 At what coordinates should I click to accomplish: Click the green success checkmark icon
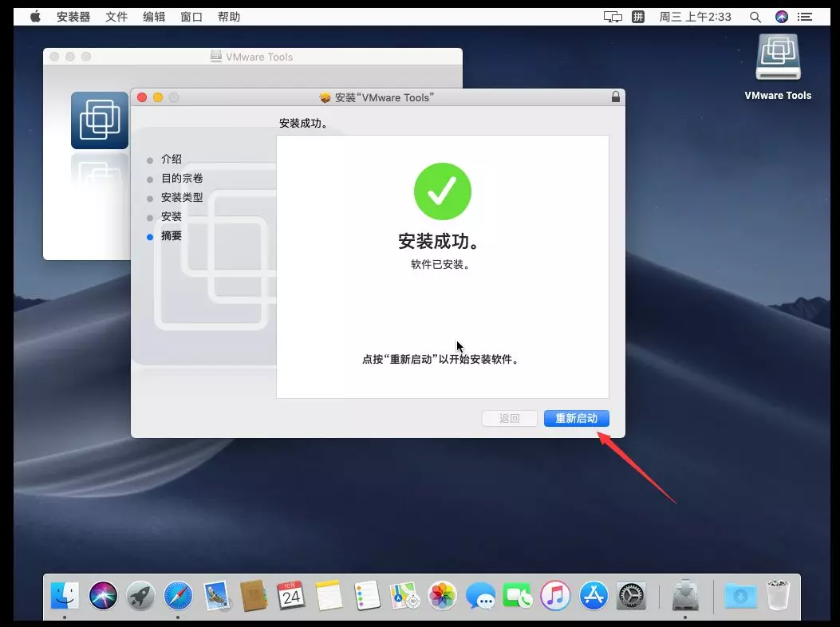tap(443, 191)
